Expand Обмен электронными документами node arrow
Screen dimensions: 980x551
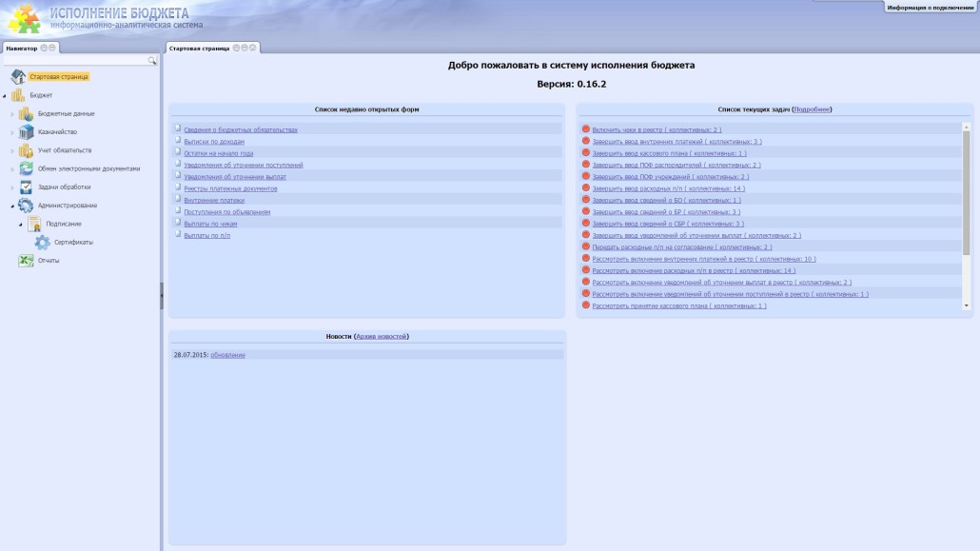coord(11,168)
